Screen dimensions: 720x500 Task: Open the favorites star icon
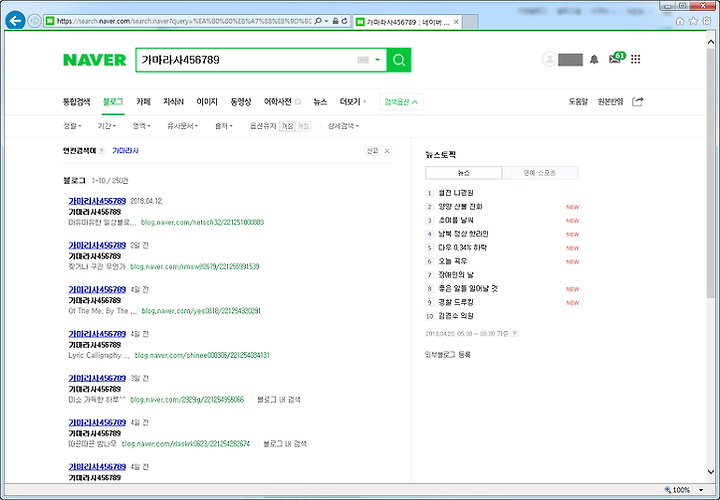[x=693, y=21]
